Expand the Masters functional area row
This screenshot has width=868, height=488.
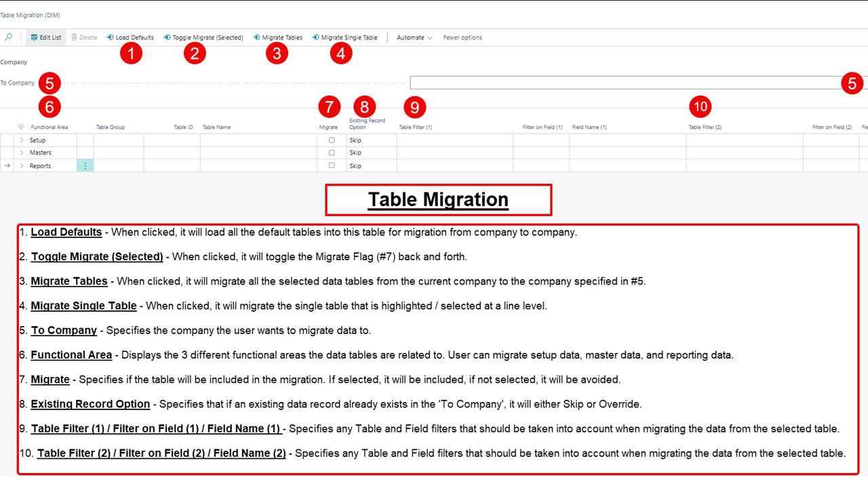21,152
